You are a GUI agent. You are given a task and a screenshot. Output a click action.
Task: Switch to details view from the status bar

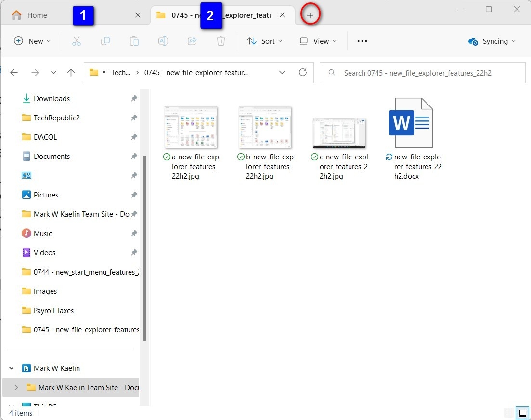(x=509, y=413)
